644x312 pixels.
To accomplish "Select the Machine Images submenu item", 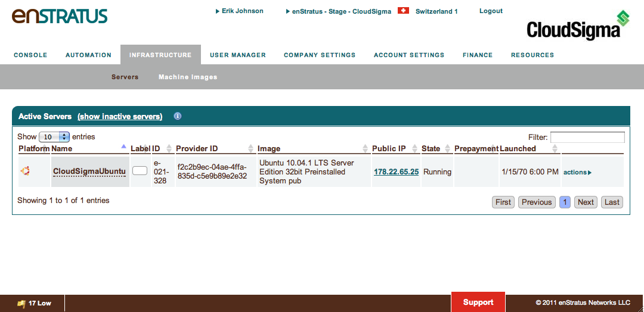I will pos(188,77).
